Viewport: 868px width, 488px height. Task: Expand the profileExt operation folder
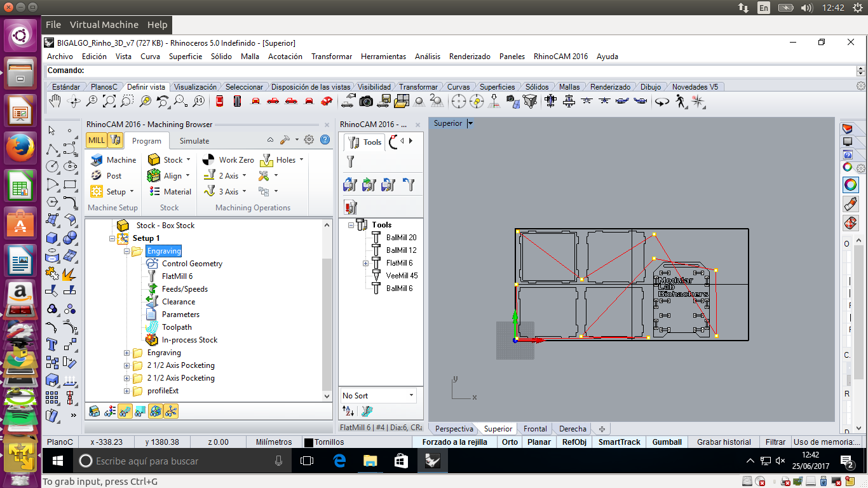coord(127,391)
